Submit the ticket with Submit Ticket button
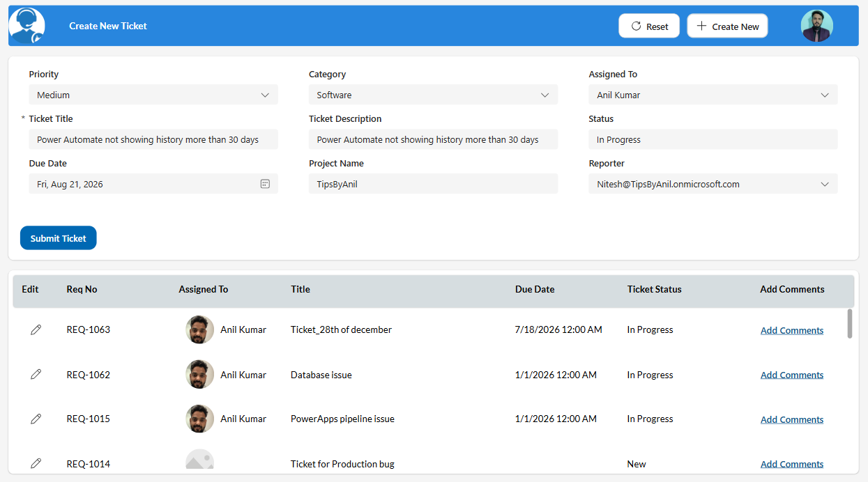Screen dimensions: 868x482 tap(58, 238)
